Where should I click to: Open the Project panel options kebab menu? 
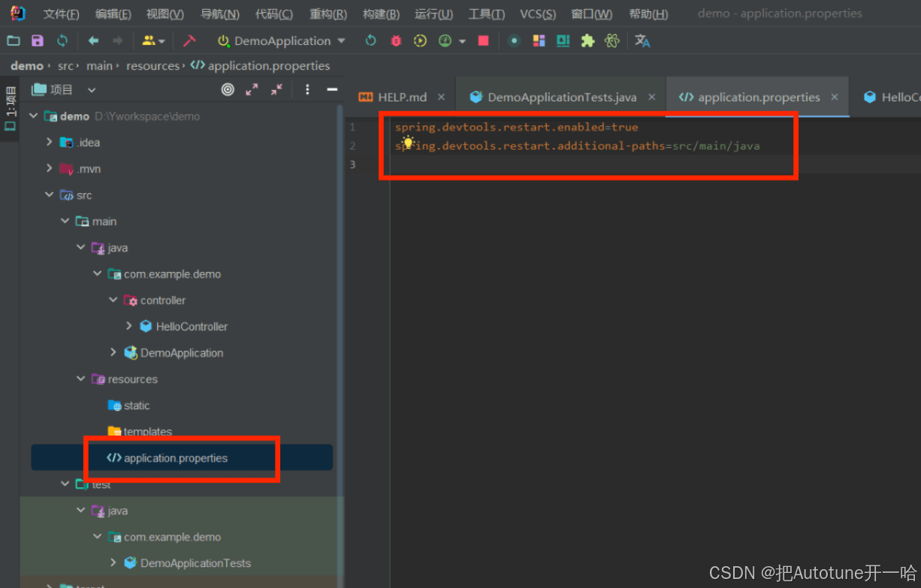tap(307, 89)
